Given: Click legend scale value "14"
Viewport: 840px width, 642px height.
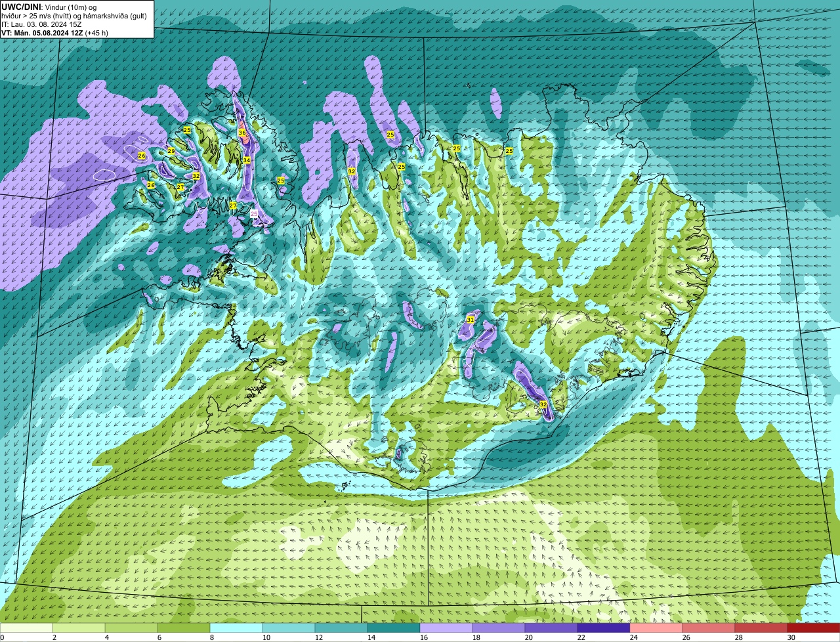Looking at the screenshot, I should (371, 637).
